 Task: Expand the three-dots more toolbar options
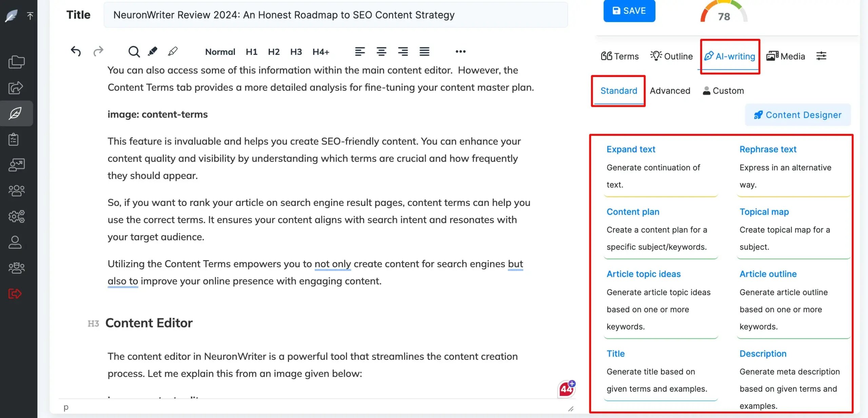(x=460, y=51)
